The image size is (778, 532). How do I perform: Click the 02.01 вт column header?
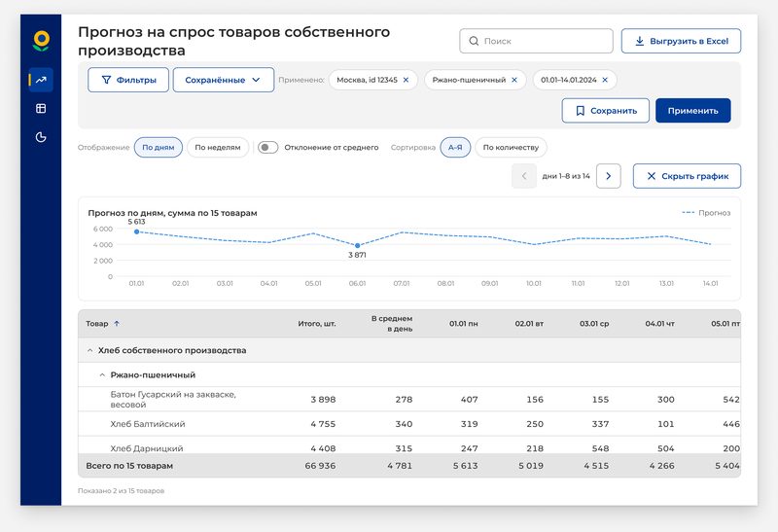tap(529, 324)
